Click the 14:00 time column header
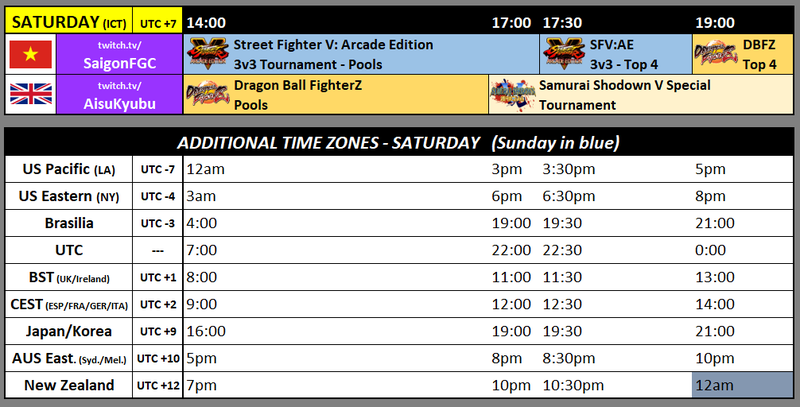800x407 pixels. pos(206,22)
